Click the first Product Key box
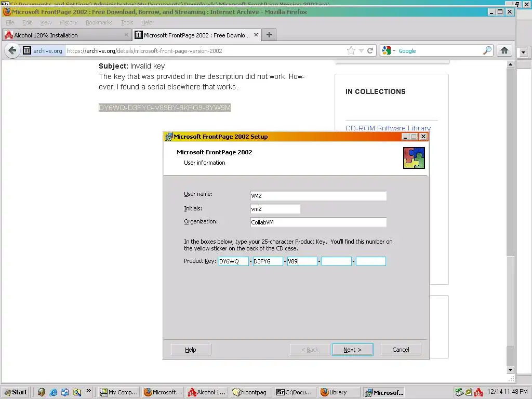The height and width of the screenshot is (399, 532). (233, 261)
